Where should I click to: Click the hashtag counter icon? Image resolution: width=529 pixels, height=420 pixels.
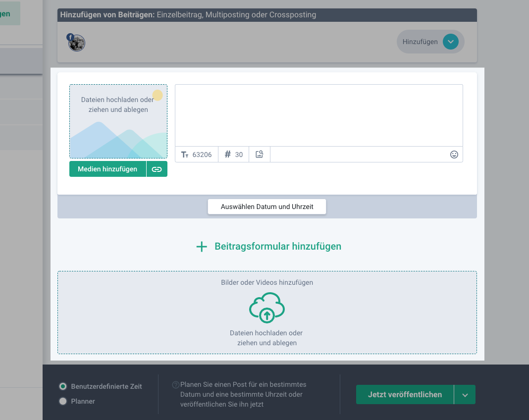[228, 155]
